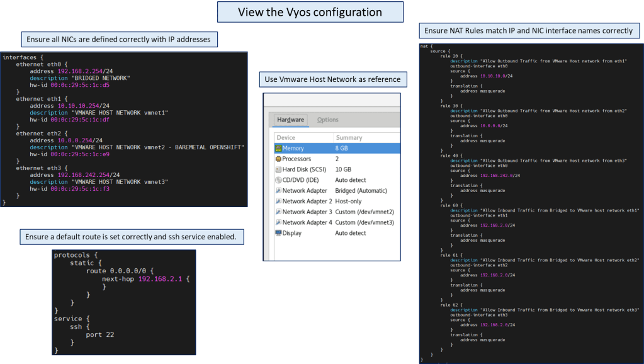The width and height of the screenshot is (644, 364).
Task: Select the Hardware tab
Action: pos(290,120)
